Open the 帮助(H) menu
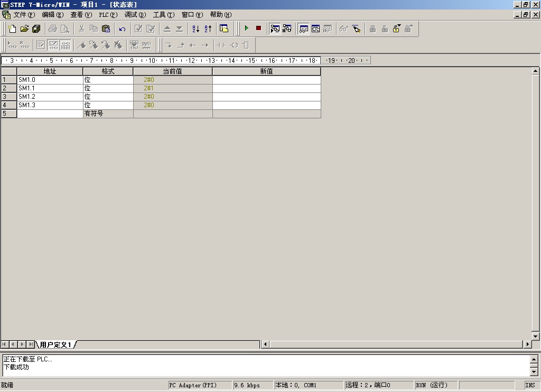Screen dimensions: 541x392 [221, 15]
